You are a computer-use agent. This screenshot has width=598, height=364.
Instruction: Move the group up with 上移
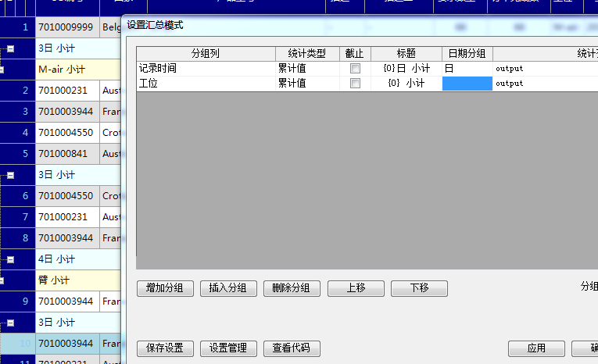(x=356, y=288)
